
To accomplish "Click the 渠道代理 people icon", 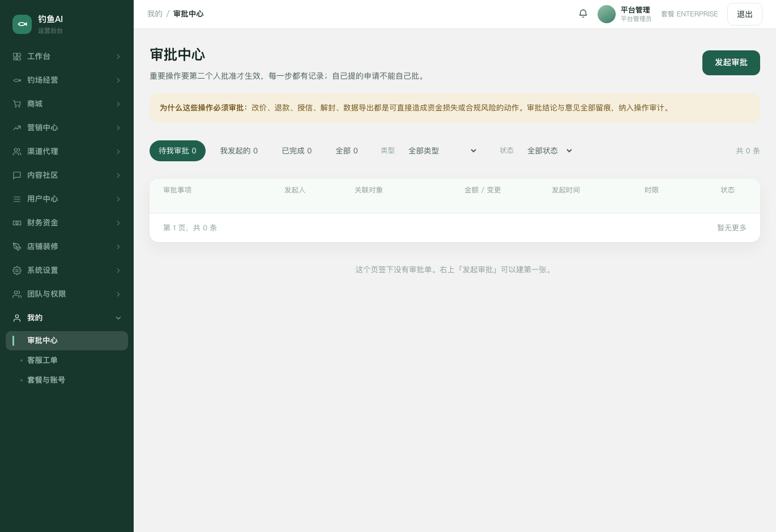I will coord(17,152).
